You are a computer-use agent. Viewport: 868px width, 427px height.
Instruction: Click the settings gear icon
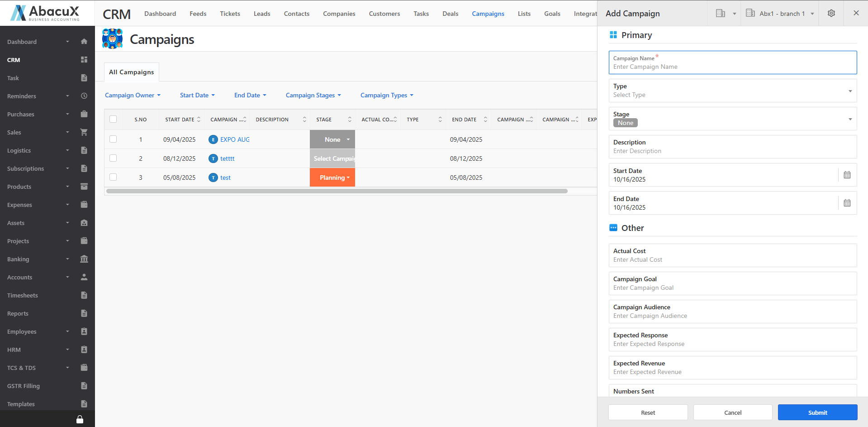click(x=831, y=14)
